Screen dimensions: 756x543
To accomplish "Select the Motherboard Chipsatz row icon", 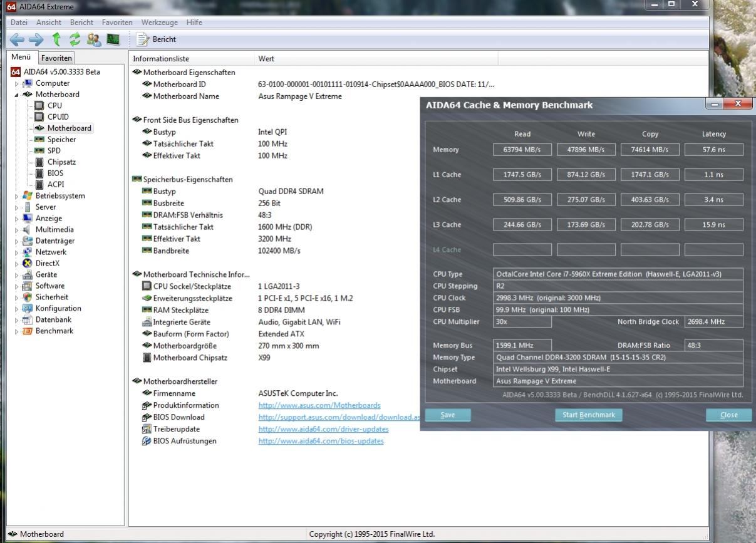I will point(147,358).
